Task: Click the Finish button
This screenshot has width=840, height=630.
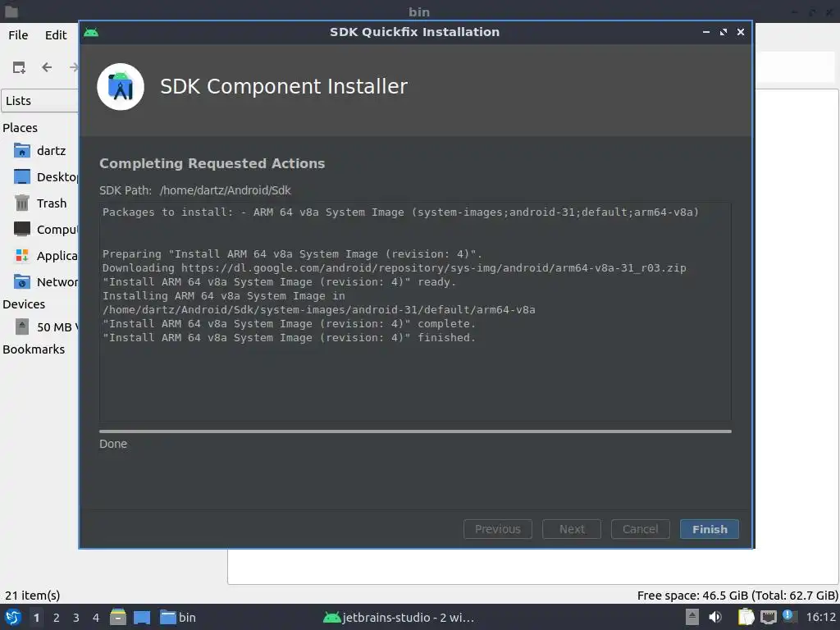Action: coord(709,529)
